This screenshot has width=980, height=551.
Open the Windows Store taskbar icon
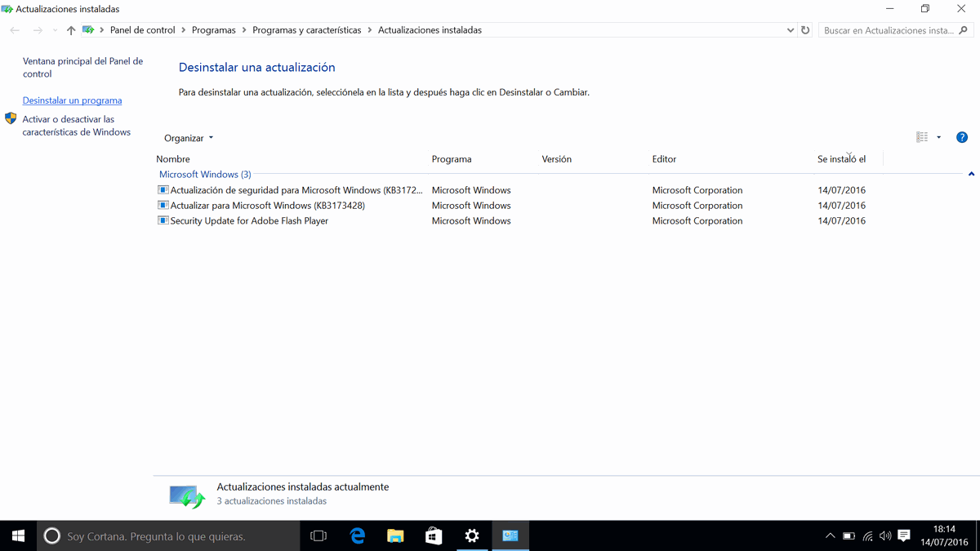coord(434,536)
